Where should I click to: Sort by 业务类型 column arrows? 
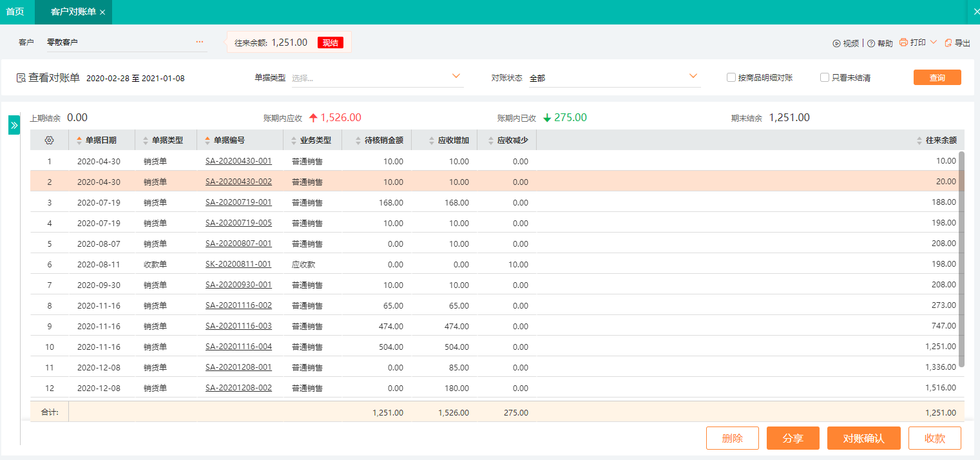[x=294, y=140]
